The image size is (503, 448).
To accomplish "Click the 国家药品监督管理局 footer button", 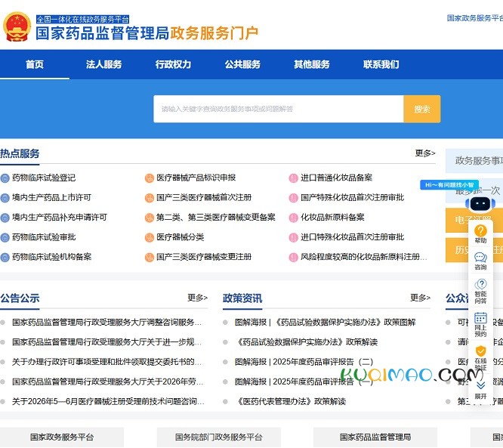I will coord(375,437).
